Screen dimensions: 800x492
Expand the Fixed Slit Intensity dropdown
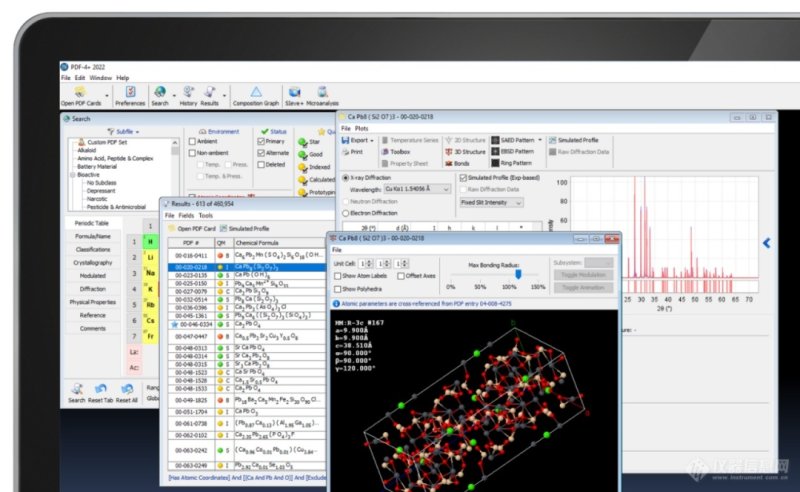(x=491, y=202)
